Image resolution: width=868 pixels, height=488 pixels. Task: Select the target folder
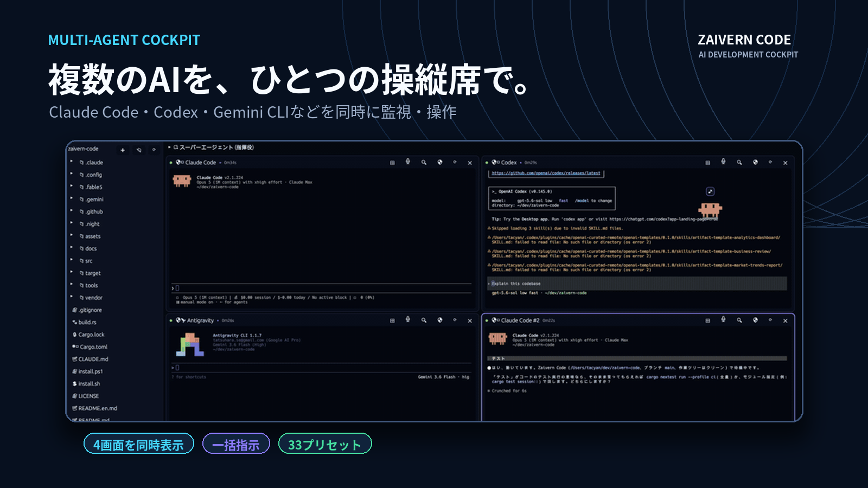[90, 273]
